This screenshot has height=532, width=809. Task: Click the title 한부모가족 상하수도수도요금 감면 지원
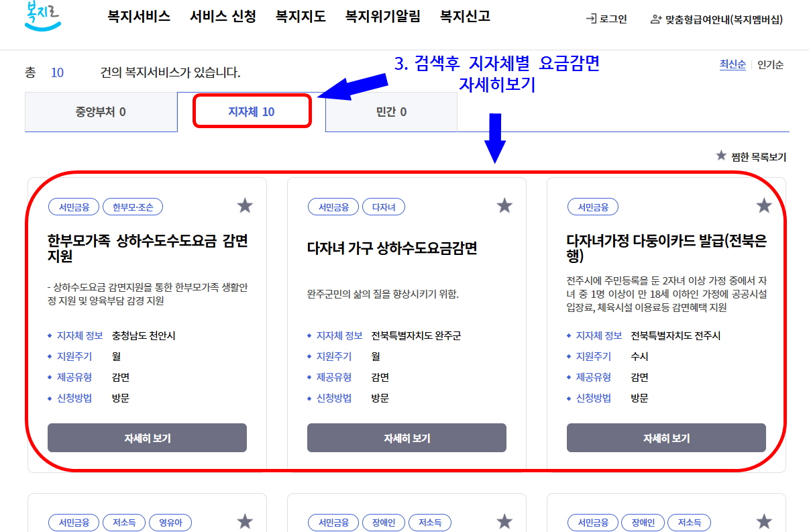[x=148, y=248]
